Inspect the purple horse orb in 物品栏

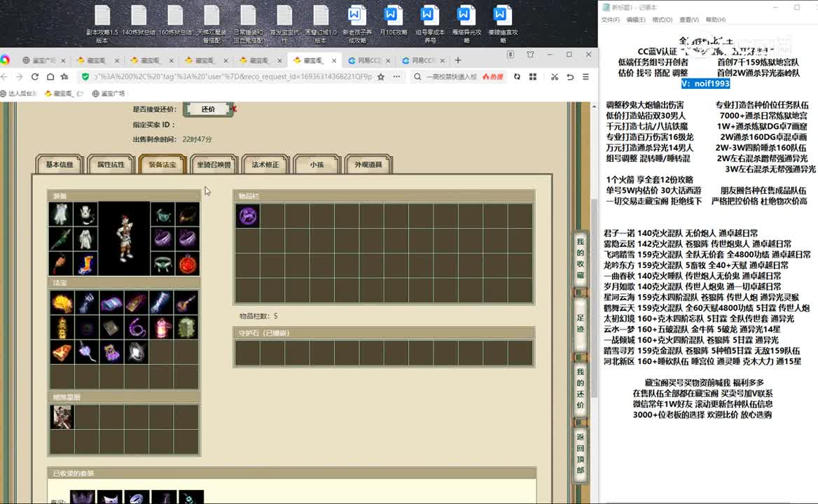click(x=248, y=216)
